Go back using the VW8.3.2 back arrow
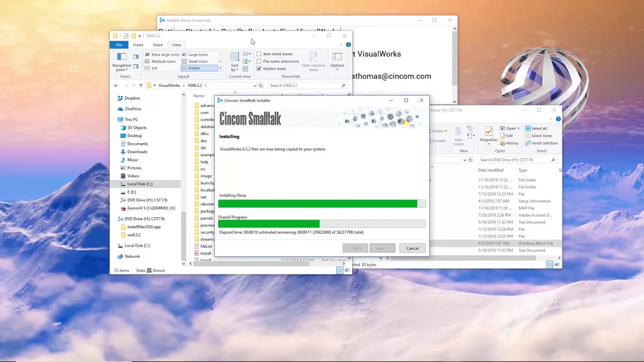 tap(116, 85)
